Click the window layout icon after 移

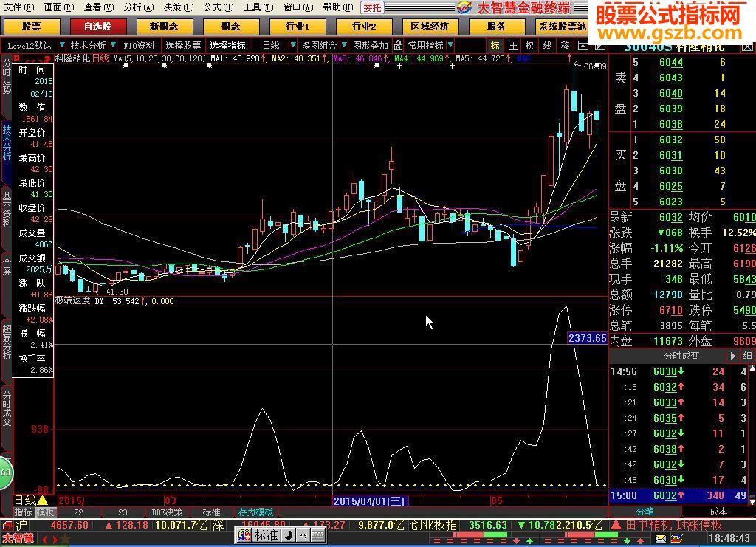(x=583, y=45)
